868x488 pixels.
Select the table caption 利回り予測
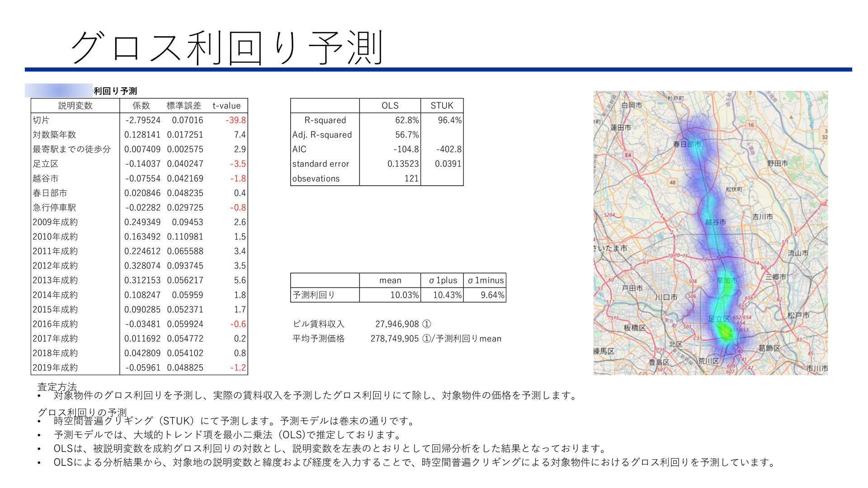pyautogui.click(x=115, y=91)
